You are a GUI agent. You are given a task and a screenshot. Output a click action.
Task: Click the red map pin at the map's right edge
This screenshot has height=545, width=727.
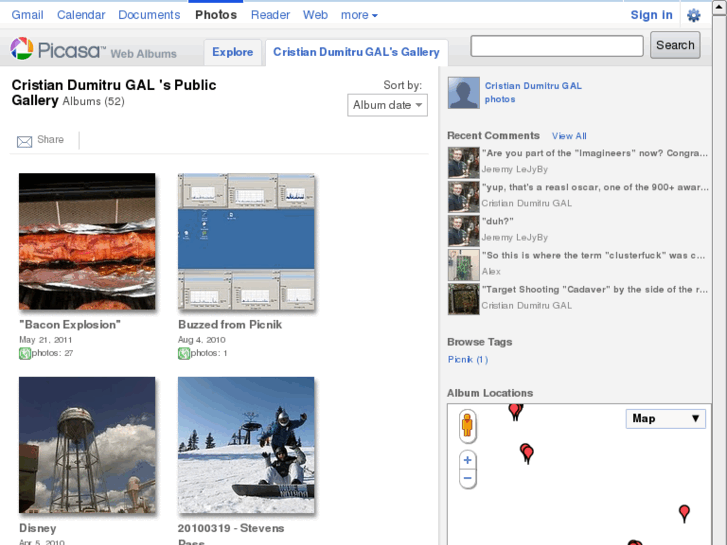(684, 513)
